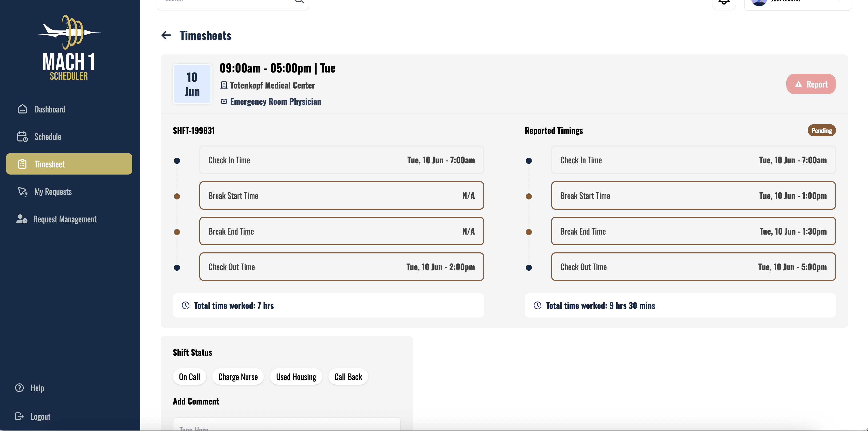This screenshot has height=431, width=868.
Task: Click the Report button
Action: [x=811, y=84]
